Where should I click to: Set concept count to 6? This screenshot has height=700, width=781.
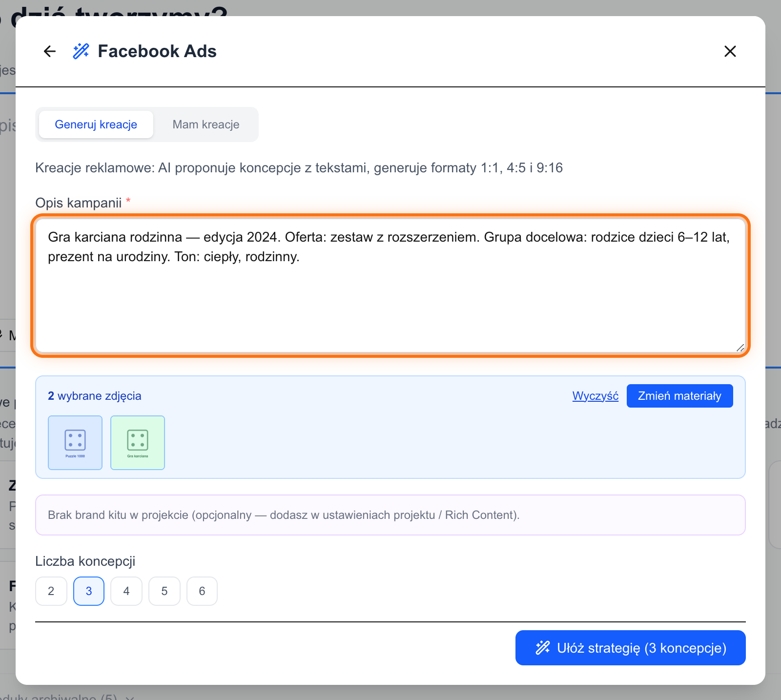click(202, 591)
